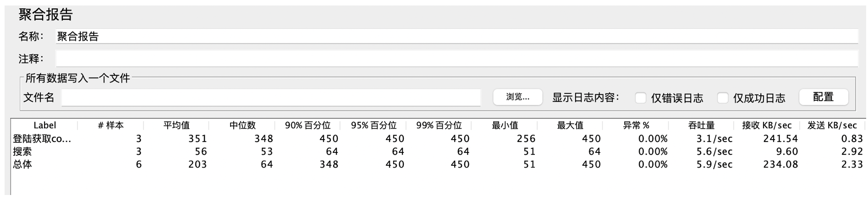Sort by the 中位数 column header
The image size is (868, 206).
(x=242, y=125)
